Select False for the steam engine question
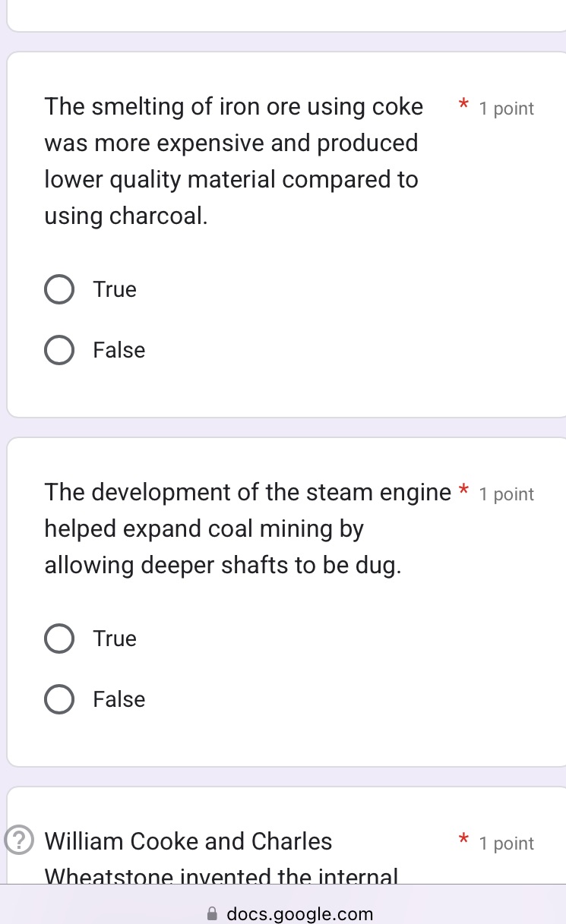Image resolution: width=566 pixels, height=924 pixels. [58, 699]
